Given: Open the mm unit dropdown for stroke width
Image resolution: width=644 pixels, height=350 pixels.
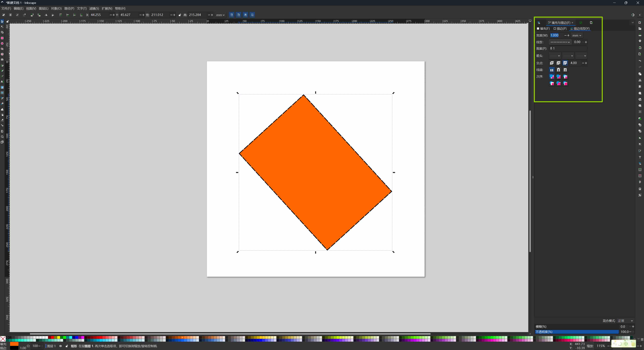Looking at the screenshot, I should pyautogui.click(x=577, y=36).
